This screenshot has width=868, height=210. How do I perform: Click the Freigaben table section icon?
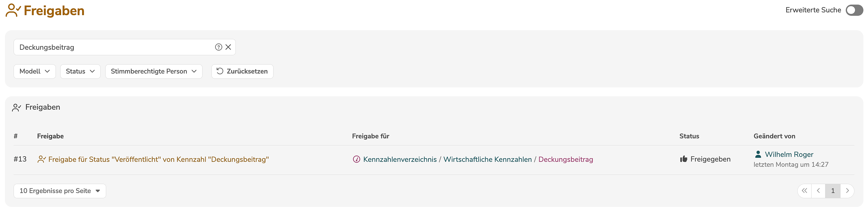point(16,107)
